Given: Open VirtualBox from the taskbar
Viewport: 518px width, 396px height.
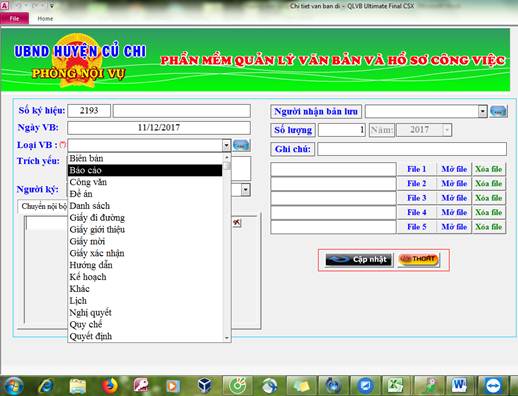Looking at the screenshot, I should click(204, 386).
